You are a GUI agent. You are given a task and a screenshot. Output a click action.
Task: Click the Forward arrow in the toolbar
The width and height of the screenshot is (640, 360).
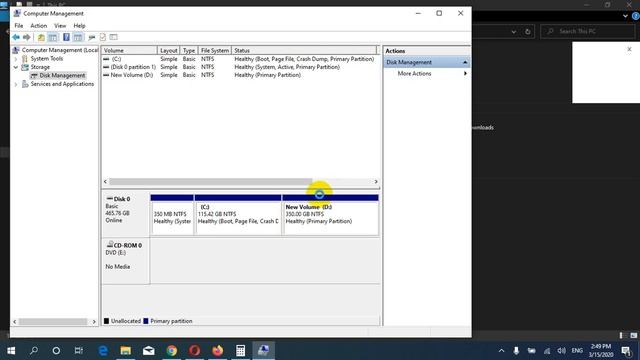27,38
